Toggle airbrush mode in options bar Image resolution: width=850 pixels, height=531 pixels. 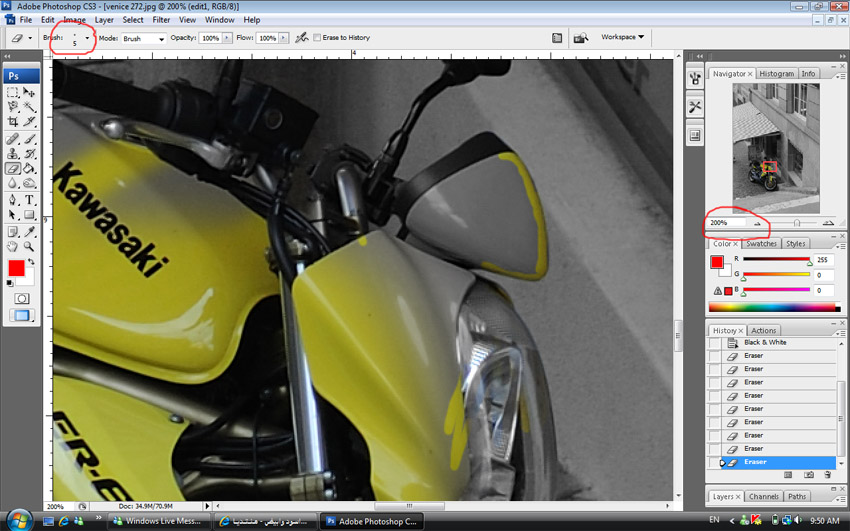coord(301,37)
